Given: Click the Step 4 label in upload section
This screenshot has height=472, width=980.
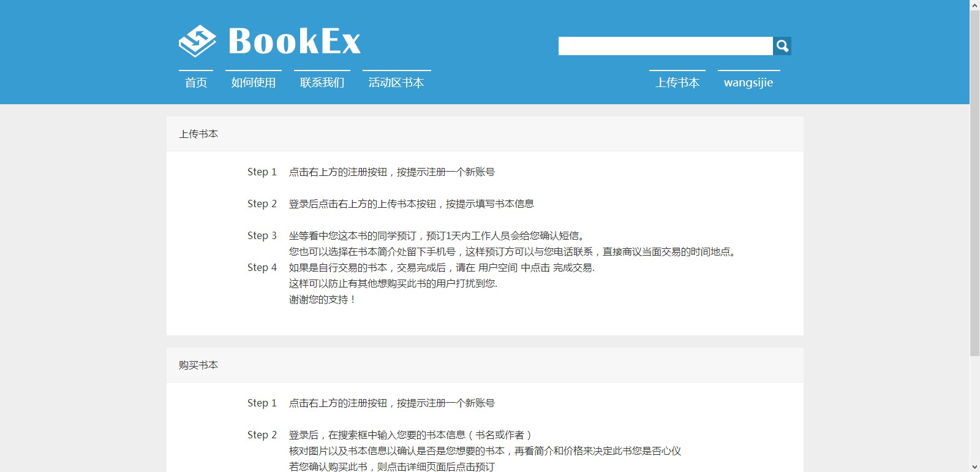Looking at the screenshot, I should coord(262,268).
